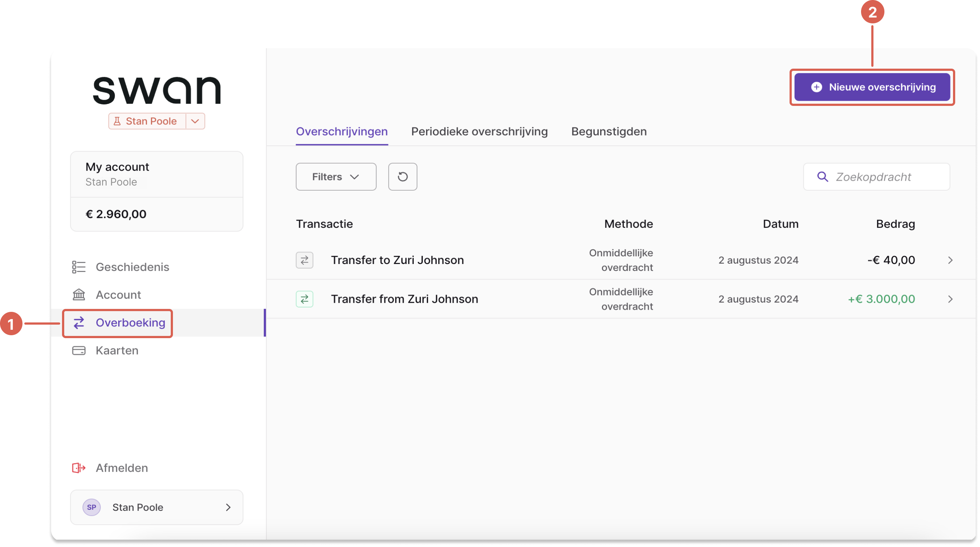Open Transfer to Zuri Johnson

(398, 260)
